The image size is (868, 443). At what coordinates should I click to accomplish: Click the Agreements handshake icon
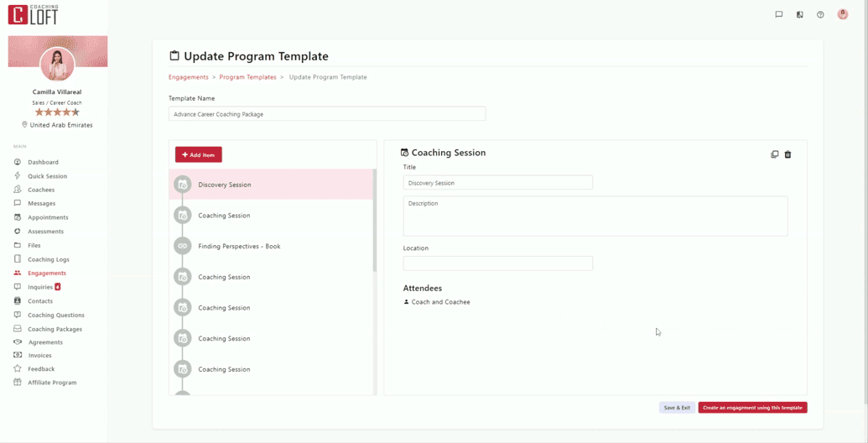tap(17, 342)
